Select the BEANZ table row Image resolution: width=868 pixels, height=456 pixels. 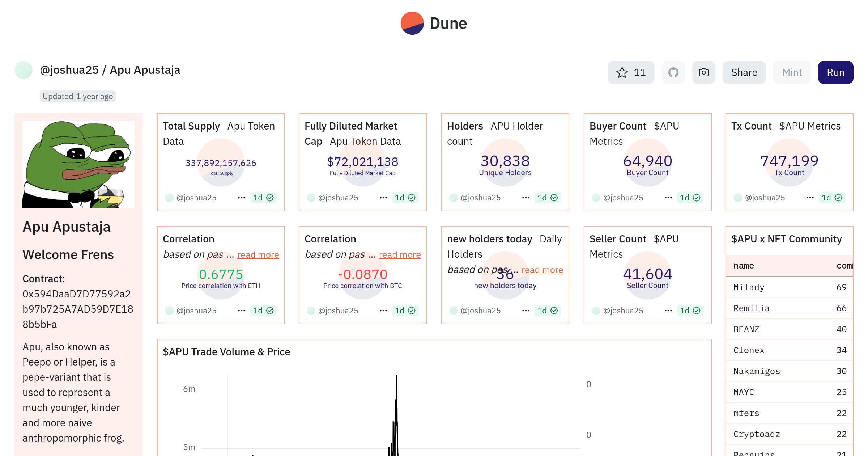790,329
